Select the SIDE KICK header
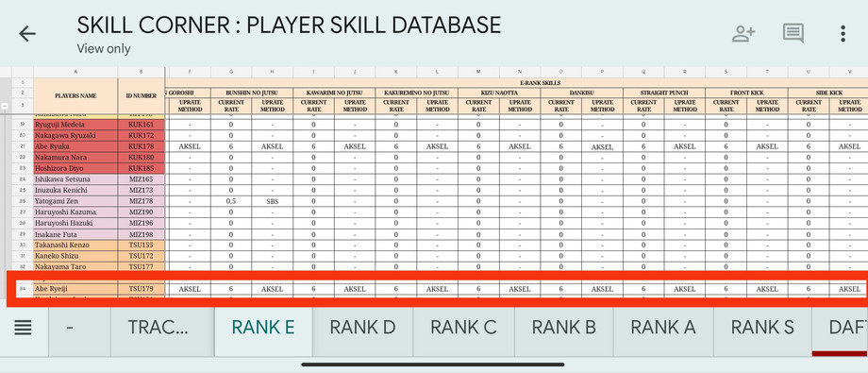Image resolution: width=868 pixels, height=373 pixels. coord(828,93)
